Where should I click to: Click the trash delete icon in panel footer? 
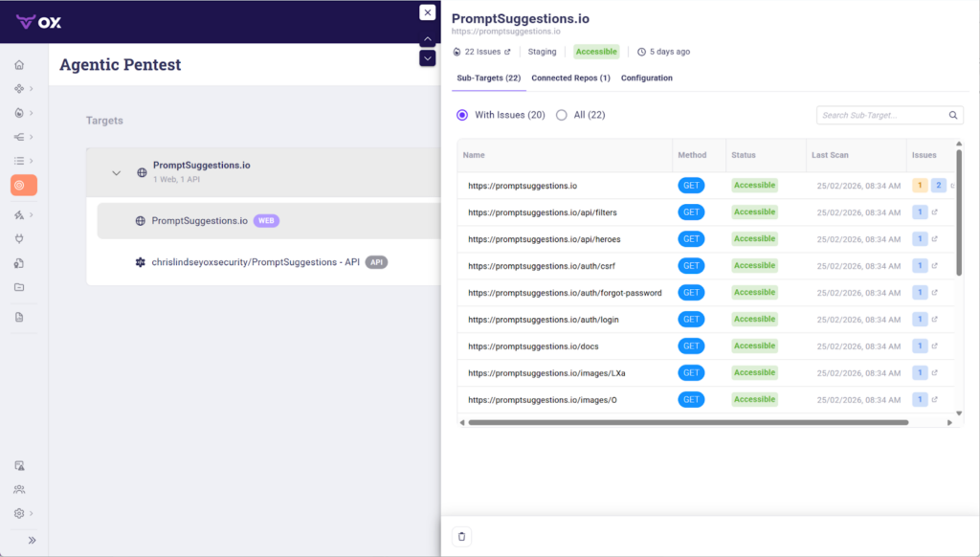(x=462, y=536)
